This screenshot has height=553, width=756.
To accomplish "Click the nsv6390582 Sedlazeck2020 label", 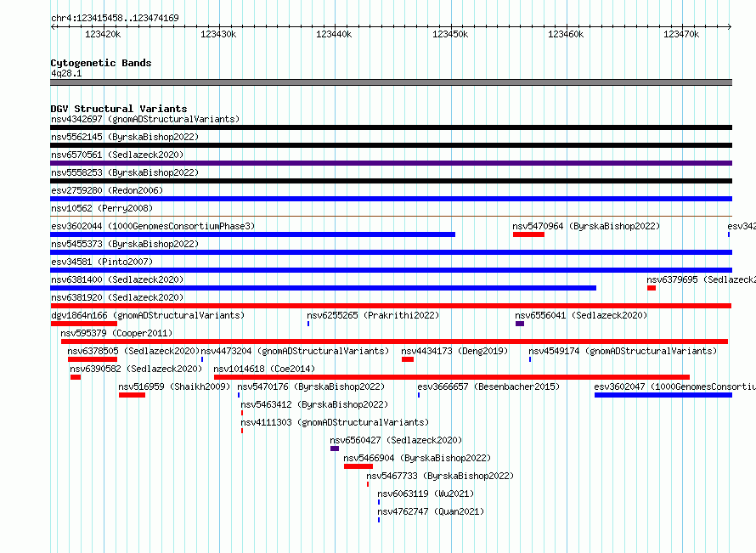I will coord(136,369).
